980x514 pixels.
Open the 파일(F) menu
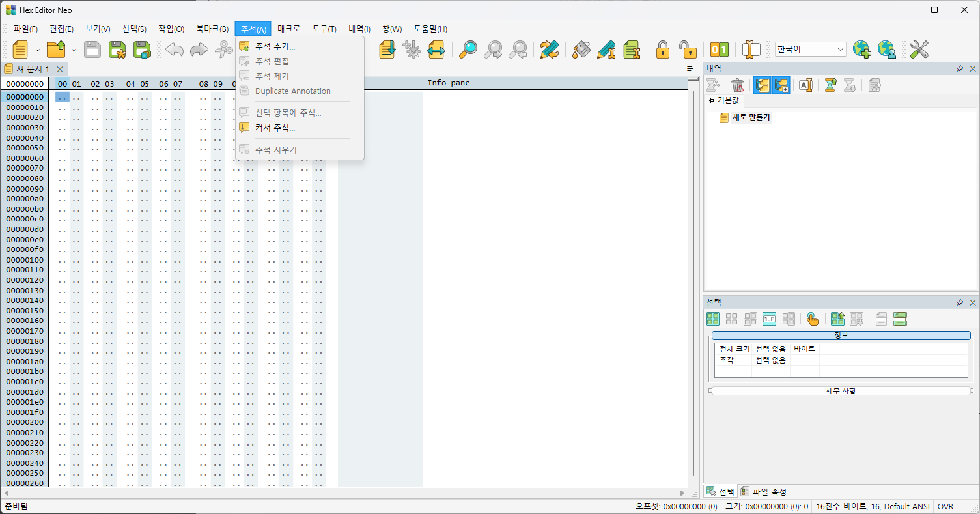pos(26,29)
